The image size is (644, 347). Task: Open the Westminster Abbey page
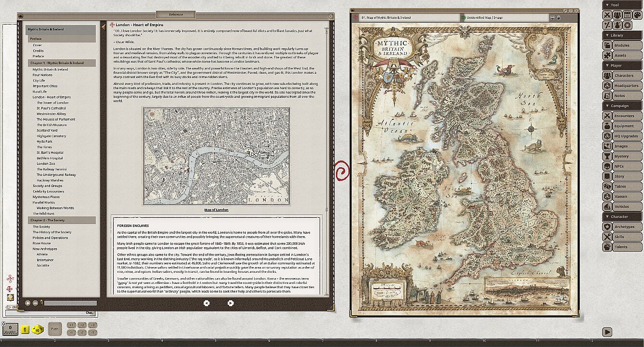51,114
